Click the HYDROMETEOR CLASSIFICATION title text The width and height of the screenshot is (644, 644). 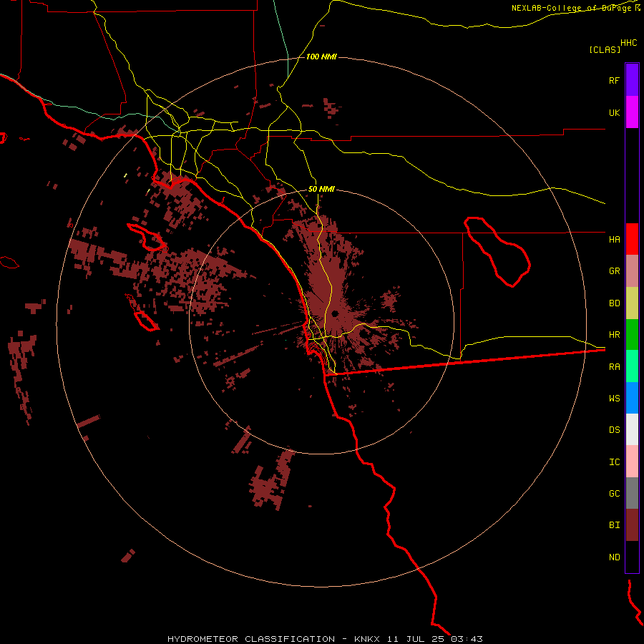pos(251,639)
